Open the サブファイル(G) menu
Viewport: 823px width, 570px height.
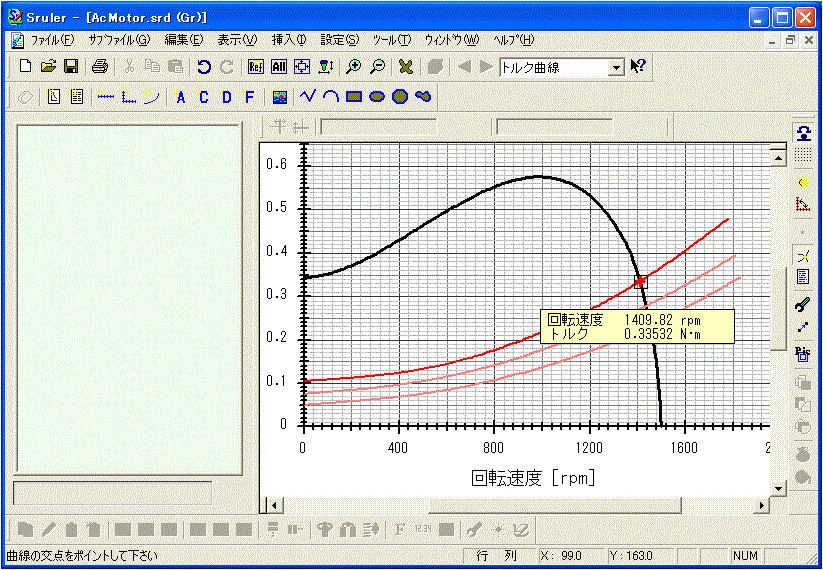click(119, 40)
